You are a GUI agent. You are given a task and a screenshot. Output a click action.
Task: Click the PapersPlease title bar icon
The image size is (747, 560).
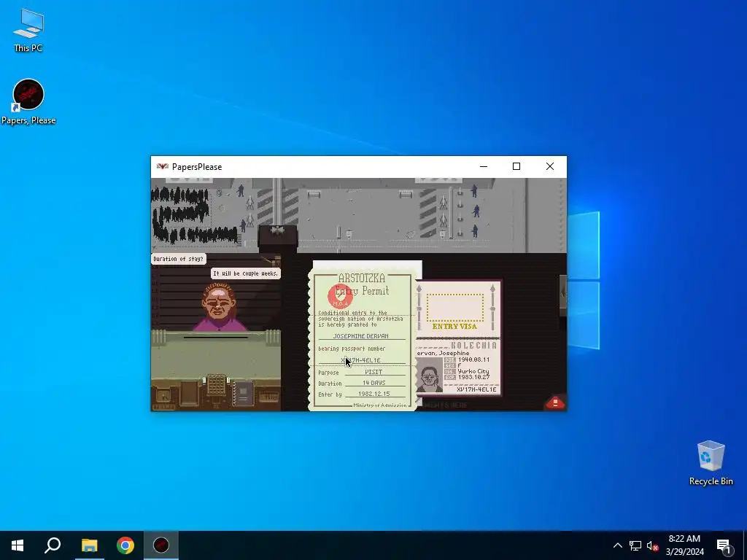(x=163, y=167)
